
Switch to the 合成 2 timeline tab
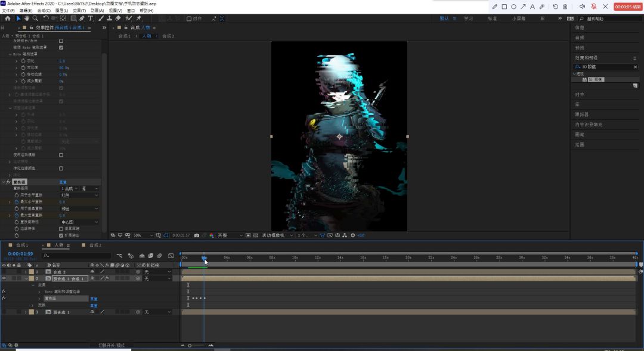click(95, 245)
